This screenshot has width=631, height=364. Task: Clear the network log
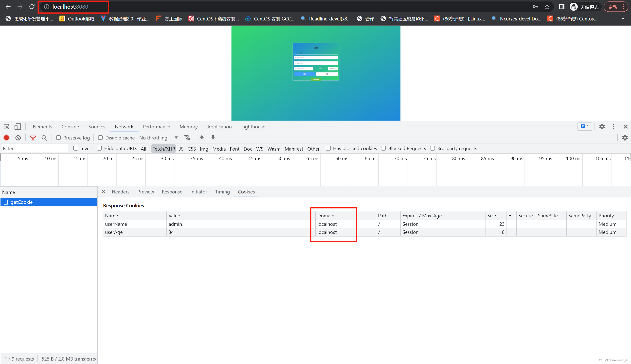pos(18,138)
